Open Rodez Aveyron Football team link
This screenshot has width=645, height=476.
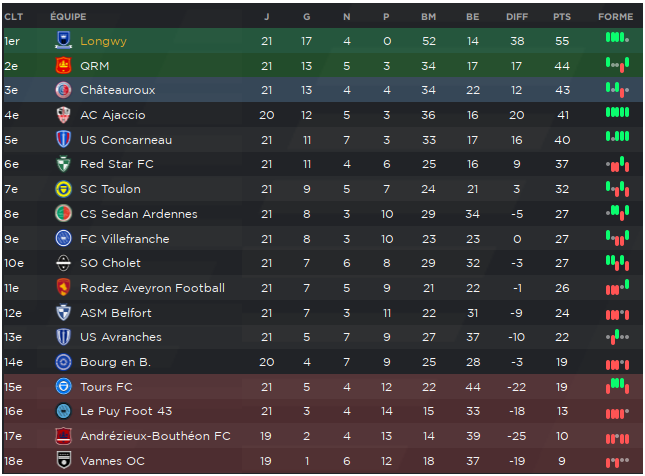153,288
